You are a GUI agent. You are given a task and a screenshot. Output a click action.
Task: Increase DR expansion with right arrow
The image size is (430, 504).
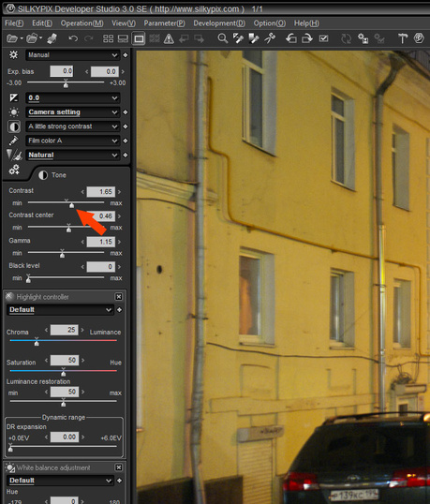pyautogui.click(x=83, y=437)
